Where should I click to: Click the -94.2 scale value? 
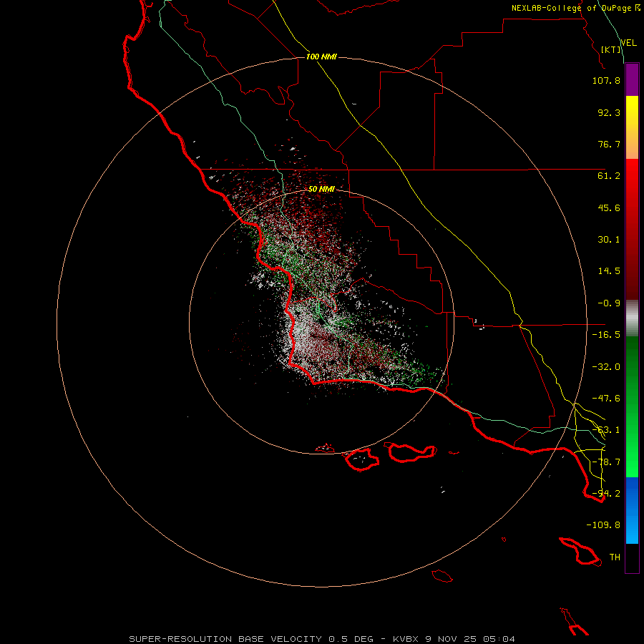pos(606,494)
